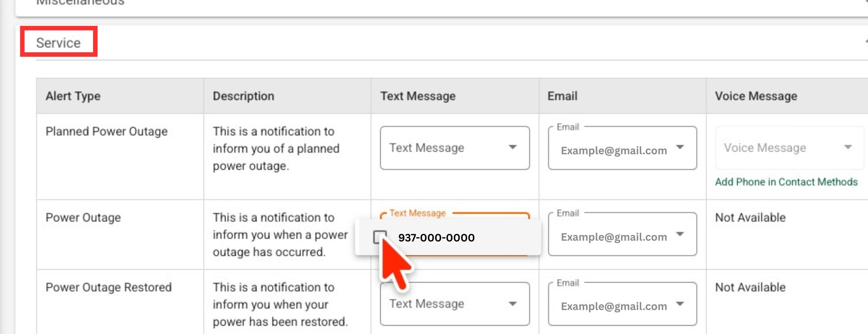This screenshot has height=334, width=868.
Task: Click caret arrow in Power Outage Email field
Action: point(680,234)
